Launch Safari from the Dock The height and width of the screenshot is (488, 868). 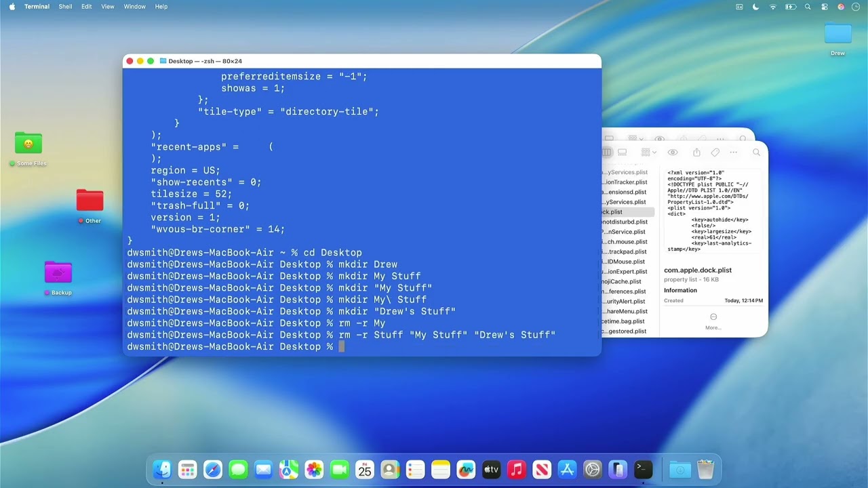[213, 469]
